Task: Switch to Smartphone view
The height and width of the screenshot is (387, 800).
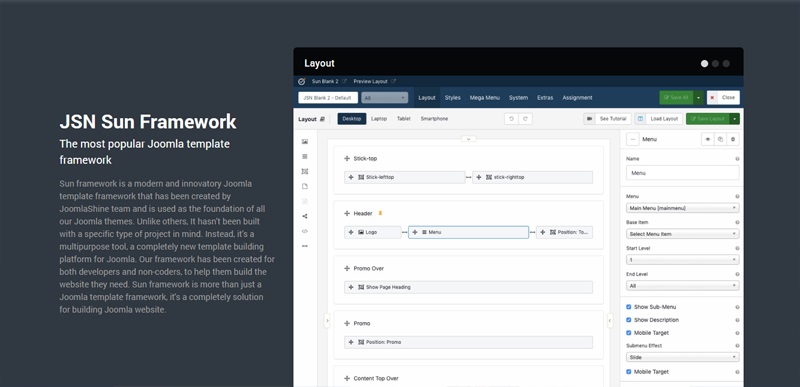Action: click(434, 119)
